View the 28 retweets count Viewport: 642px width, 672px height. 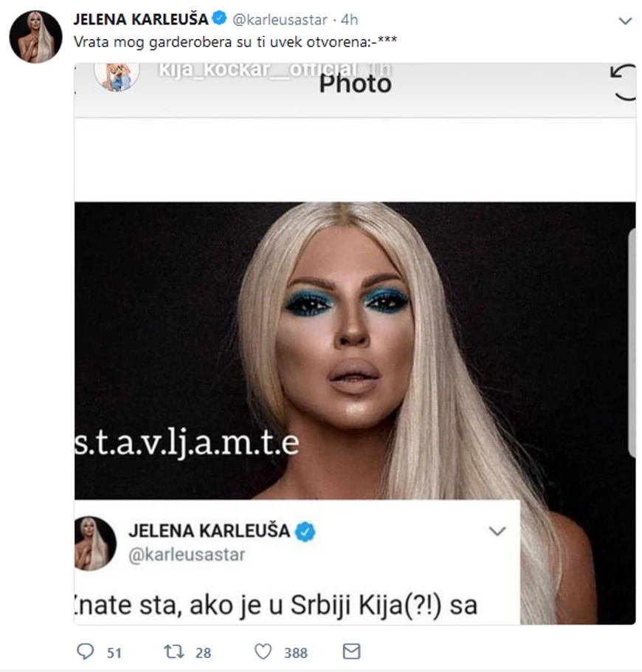click(x=204, y=653)
